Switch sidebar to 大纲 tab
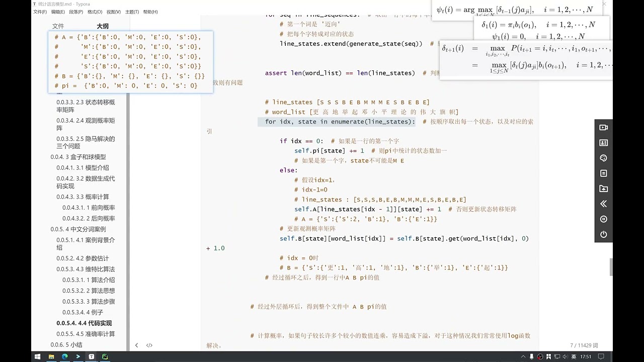The height and width of the screenshot is (362, 644). pos(103,26)
